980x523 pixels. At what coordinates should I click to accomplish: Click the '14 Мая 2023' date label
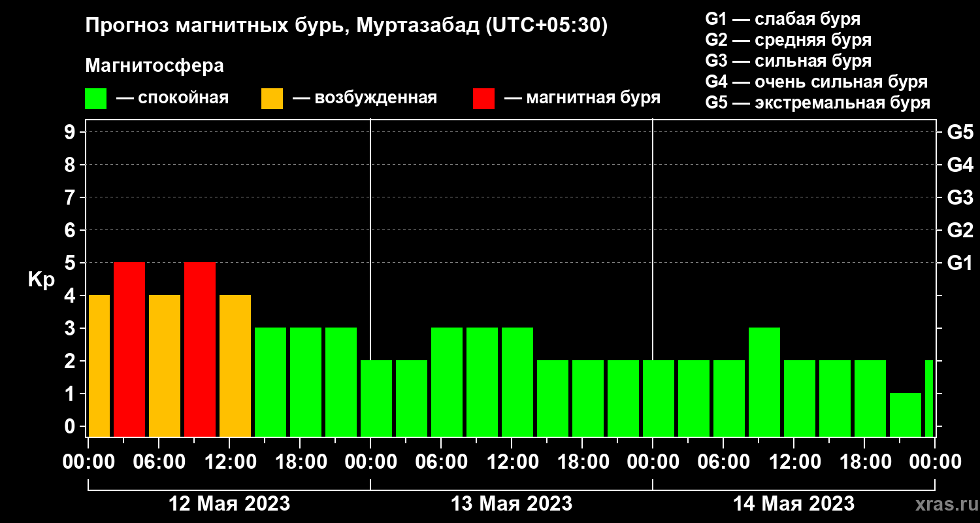pyautogui.click(x=794, y=503)
